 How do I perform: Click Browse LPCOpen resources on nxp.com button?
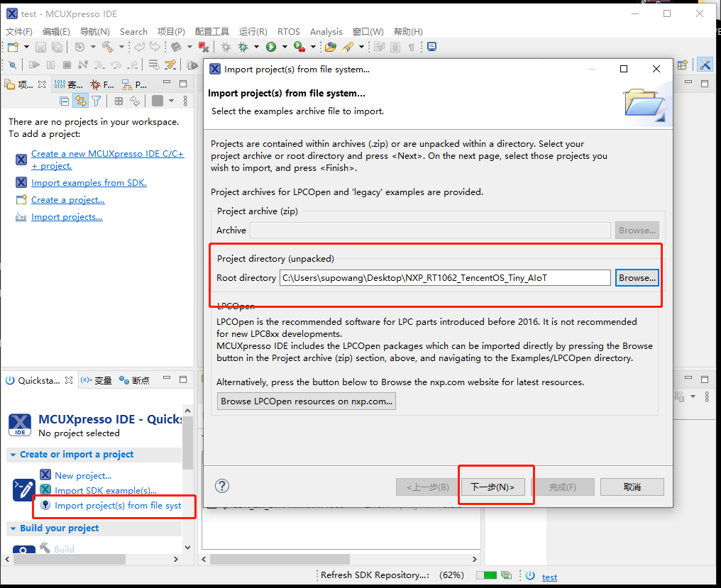click(307, 401)
